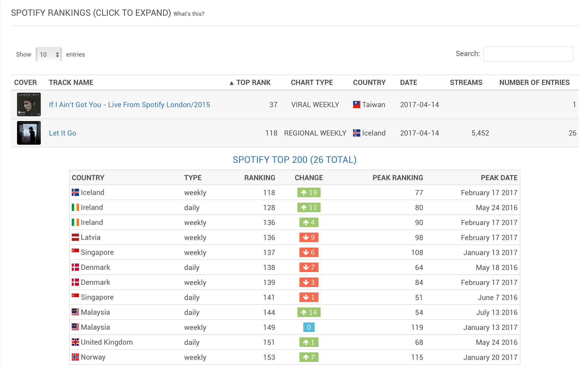588x365 pixels.
Task: Click the Let It Go album cover thumbnail
Action: pos(29,133)
